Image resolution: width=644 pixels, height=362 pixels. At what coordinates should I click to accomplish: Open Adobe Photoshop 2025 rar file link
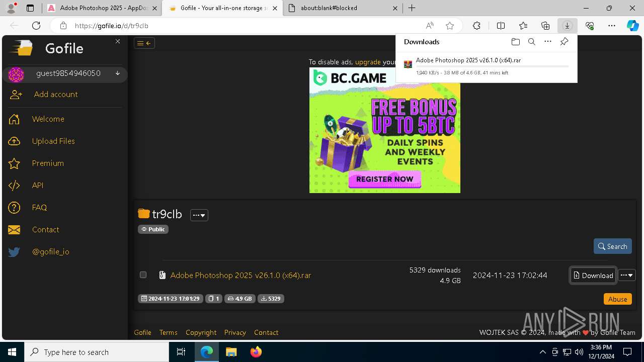coord(240,276)
